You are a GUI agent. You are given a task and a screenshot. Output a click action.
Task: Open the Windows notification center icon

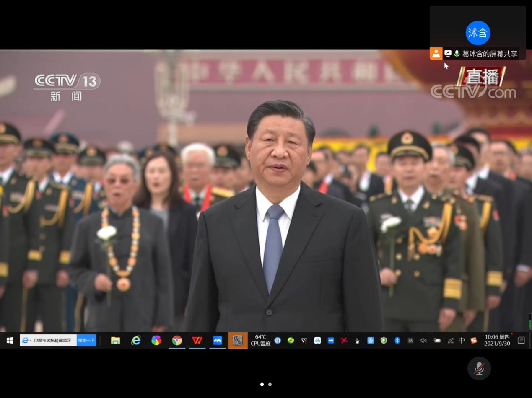[x=521, y=340]
